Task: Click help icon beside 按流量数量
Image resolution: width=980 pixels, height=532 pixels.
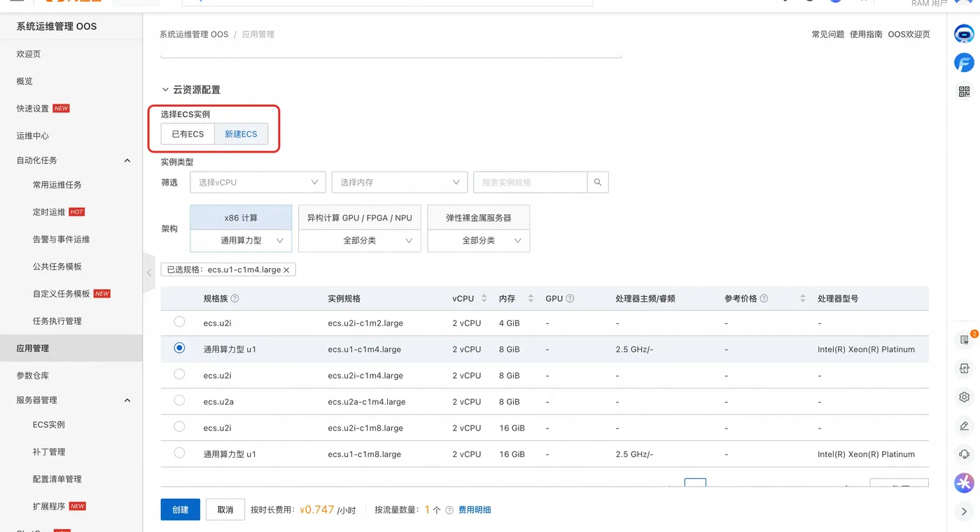Action: pyautogui.click(x=449, y=510)
